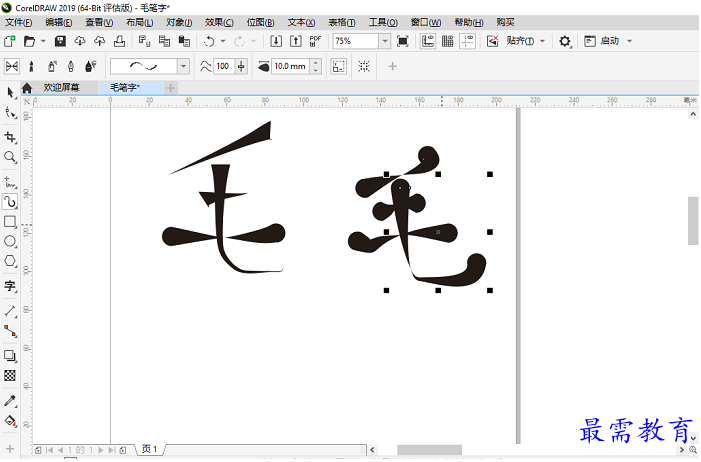Click the quick customize plus on property bar
Screen dimensions: 701x462
click(x=392, y=67)
